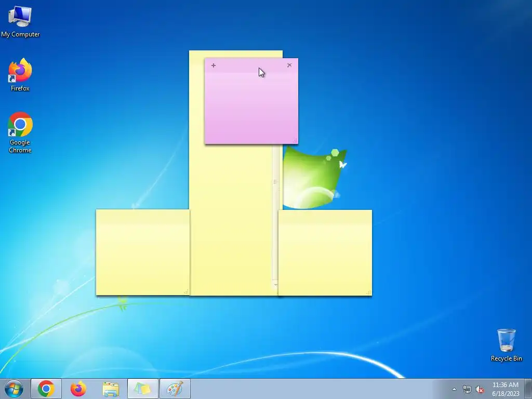Screen dimensions: 532x399
Task: Select the Google Chrome desktop shortcut
Action: 20,132
